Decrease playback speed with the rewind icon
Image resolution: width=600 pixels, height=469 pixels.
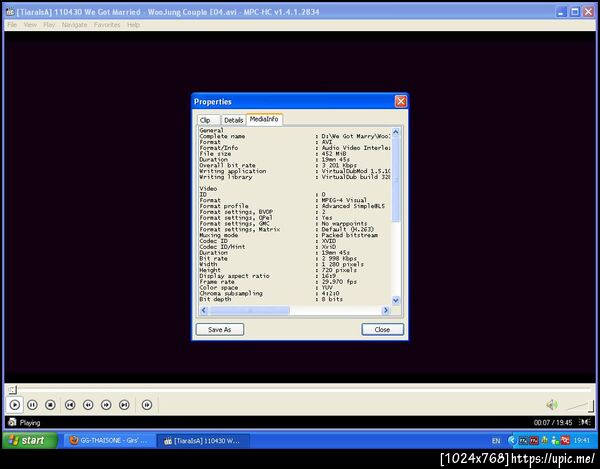88,405
